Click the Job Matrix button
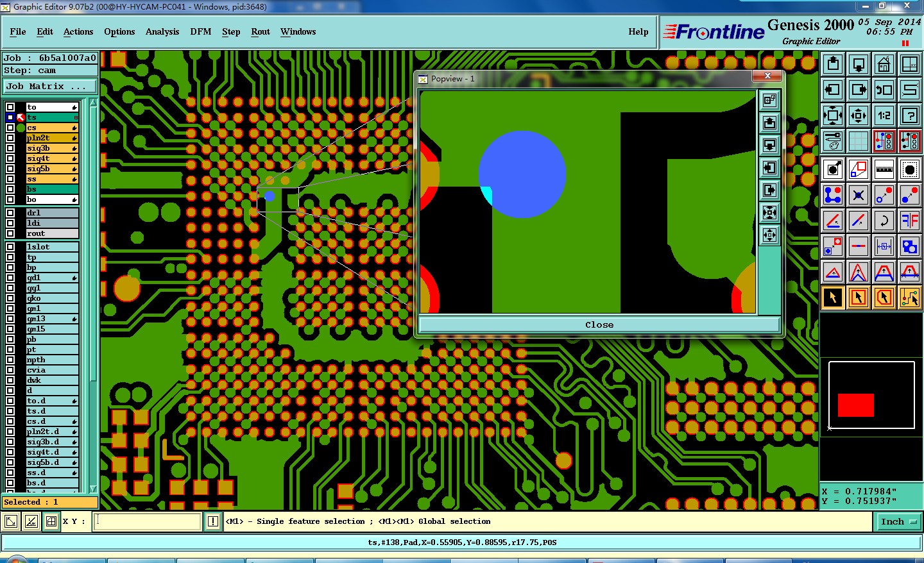Screen dimensions: 924x563 pyautogui.click(x=50, y=86)
